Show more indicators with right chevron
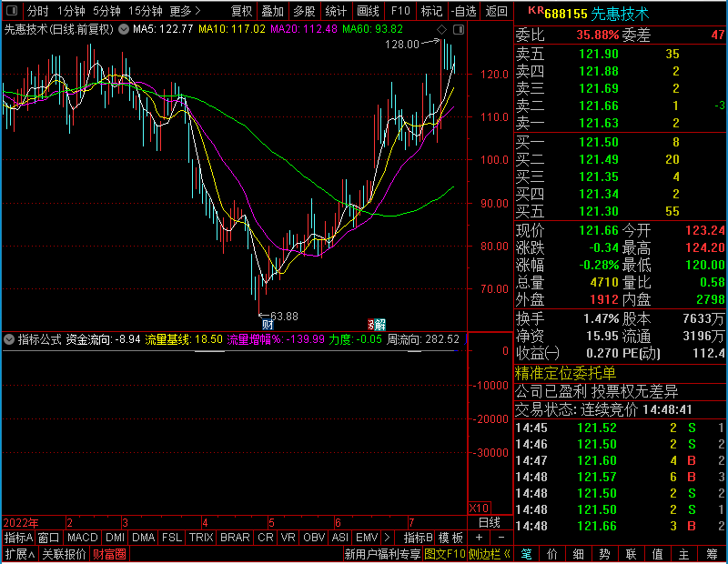 [387, 538]
